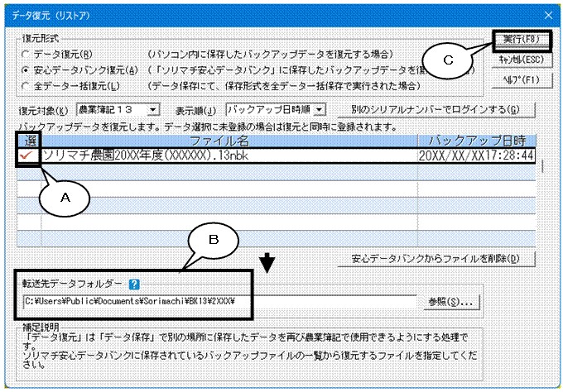Click the 実行(F8) button
This screenshot has width=563, height=392.
[522, 39]
